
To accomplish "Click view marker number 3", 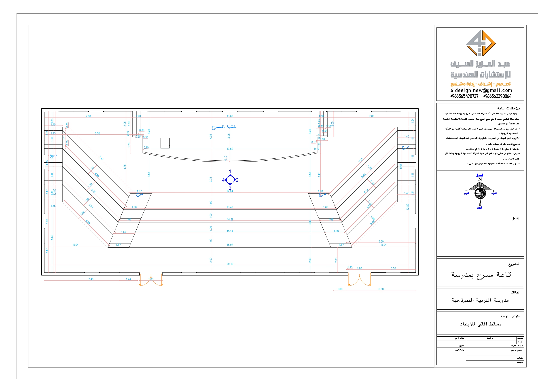I will (x=230, y=188).
